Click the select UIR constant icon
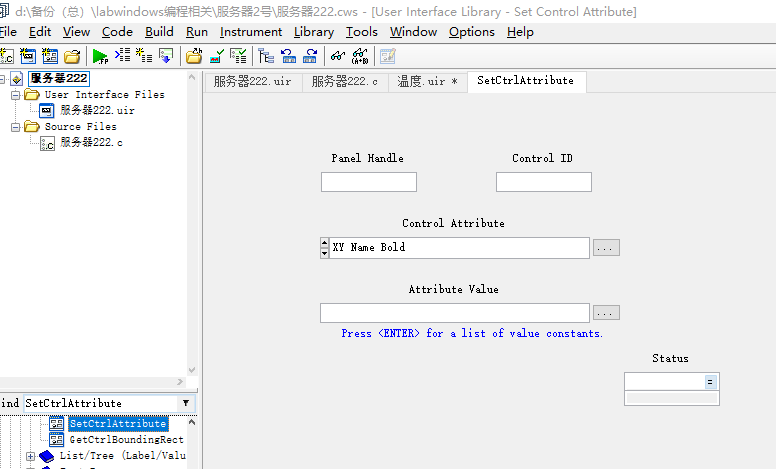Image resolution: width=776 pixels, height=469 pixels. pyautogui.click(x=216, y=56)
